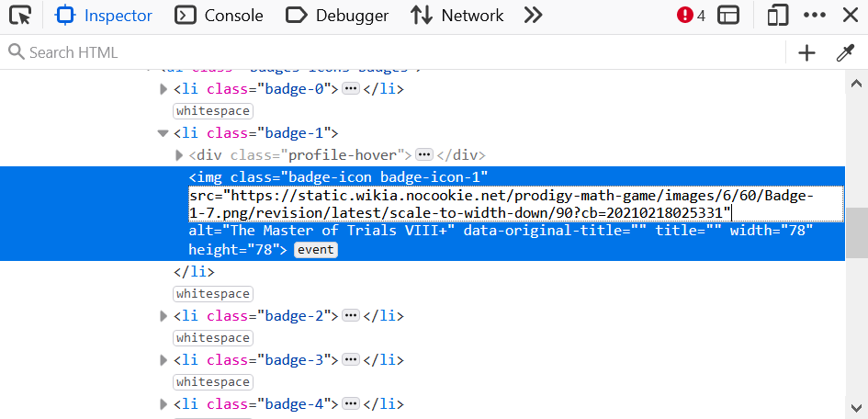Screen dimensions: 868x419
Task: Expand the badge-3 list item
Action: click(163, 360)
